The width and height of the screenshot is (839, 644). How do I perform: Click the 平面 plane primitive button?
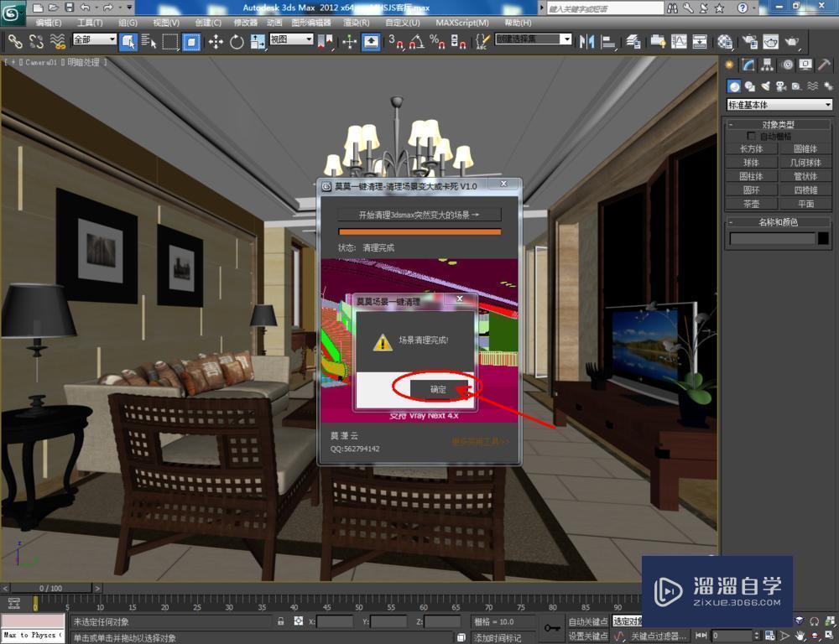click(x=805, y=204)
